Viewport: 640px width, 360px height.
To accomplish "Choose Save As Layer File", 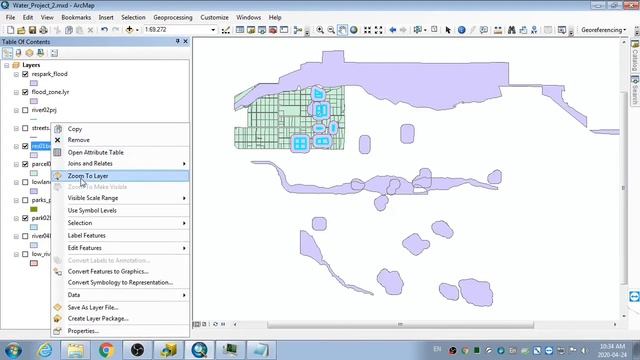I will point(120,307).
